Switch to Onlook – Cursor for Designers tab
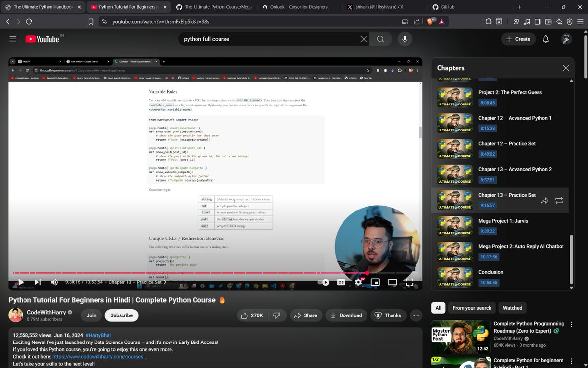This screenshot has width=588, height=368. (x=299, y=7)
